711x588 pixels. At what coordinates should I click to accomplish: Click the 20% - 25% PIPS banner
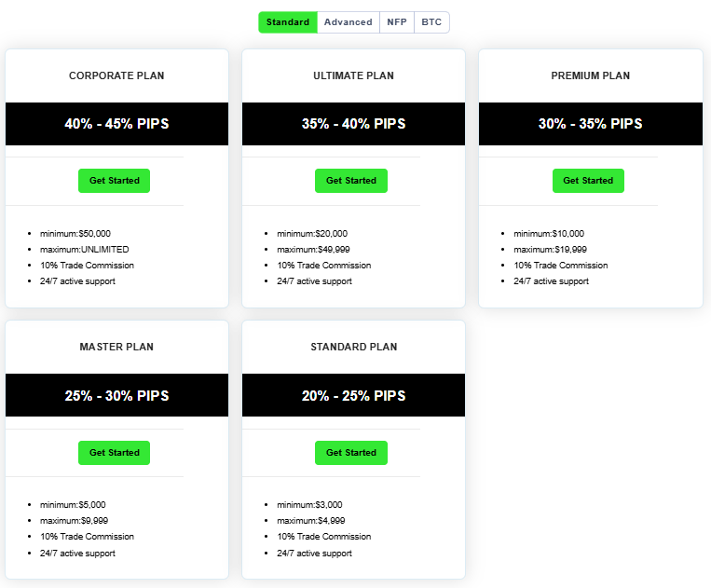tap(353, 395)
